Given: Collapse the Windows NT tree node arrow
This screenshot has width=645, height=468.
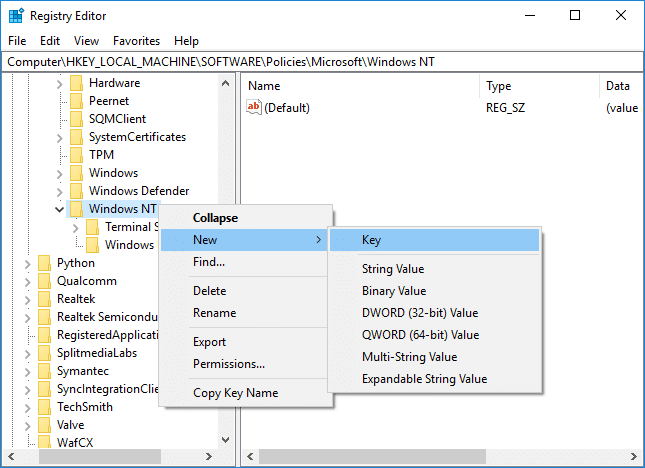Looking at the screenshot, I should coord(59,209).
